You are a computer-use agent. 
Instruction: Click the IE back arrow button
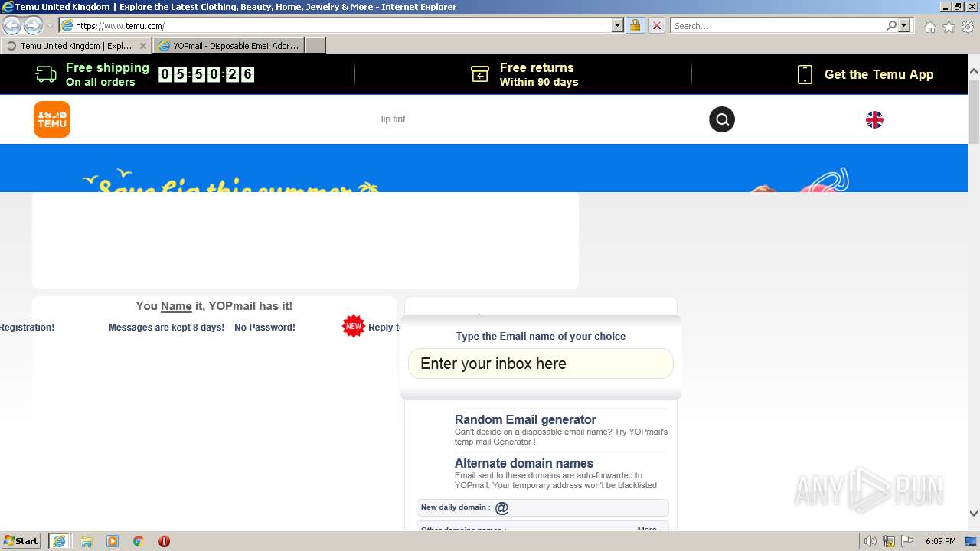click(x=11, y=25)
